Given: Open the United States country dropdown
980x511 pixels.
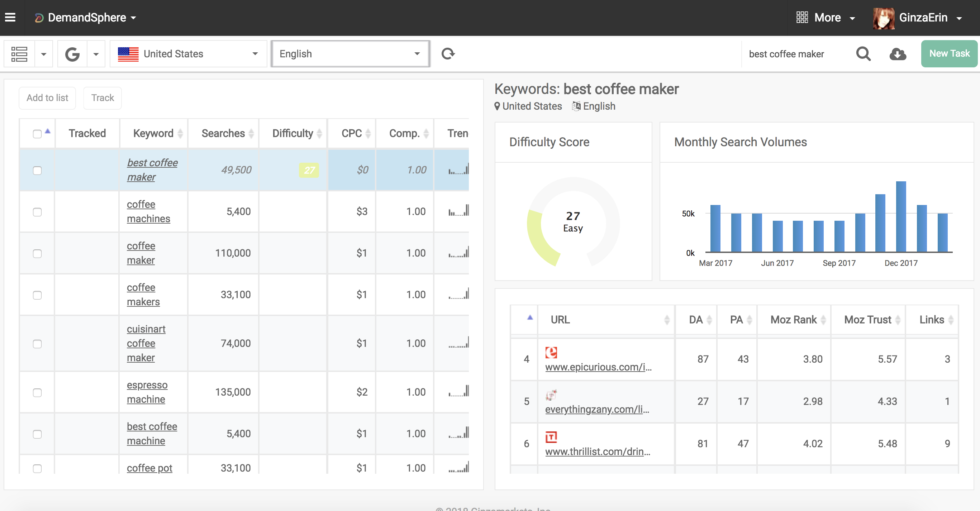Looking at the screenshot, I should [188, 54].
